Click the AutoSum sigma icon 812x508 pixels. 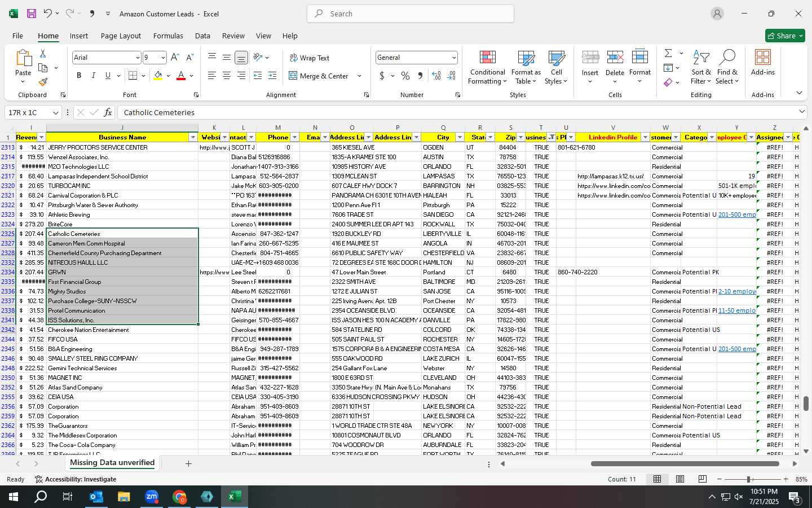tap(668, 53)
